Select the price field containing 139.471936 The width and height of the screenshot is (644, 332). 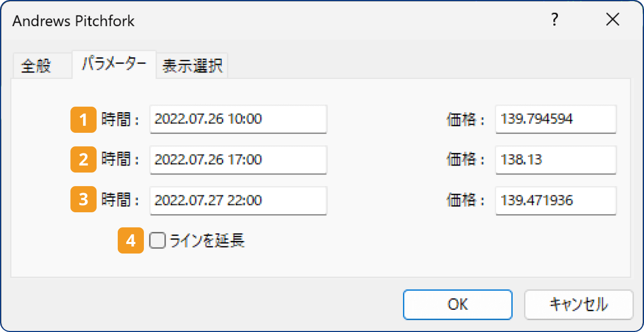555,200
